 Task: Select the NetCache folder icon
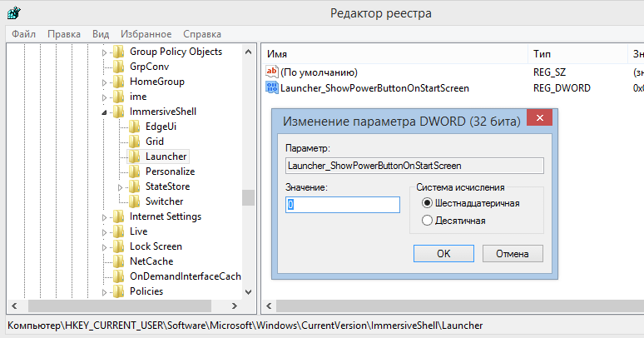coord(119,261)
